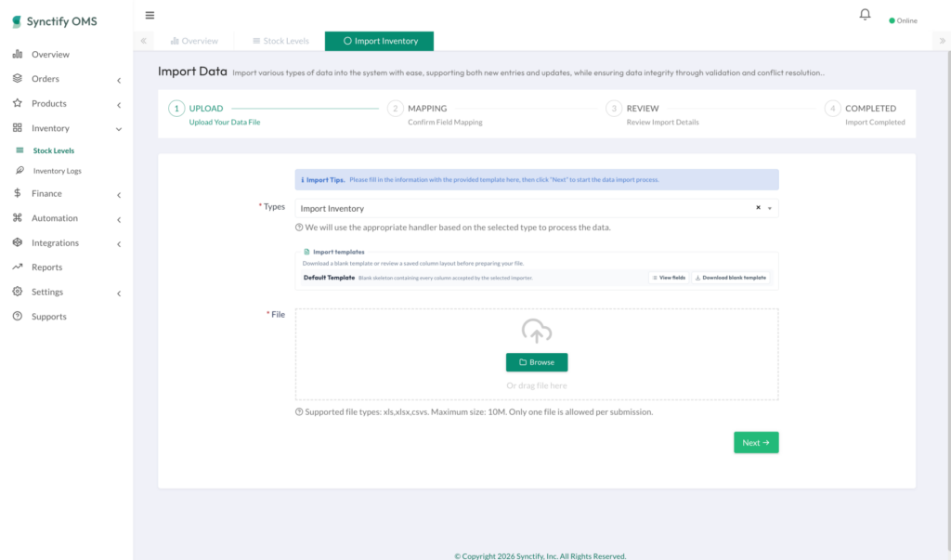The image size is (951, 560).
Task: Click the Import Data heading
Action: [x=192, y=71]
